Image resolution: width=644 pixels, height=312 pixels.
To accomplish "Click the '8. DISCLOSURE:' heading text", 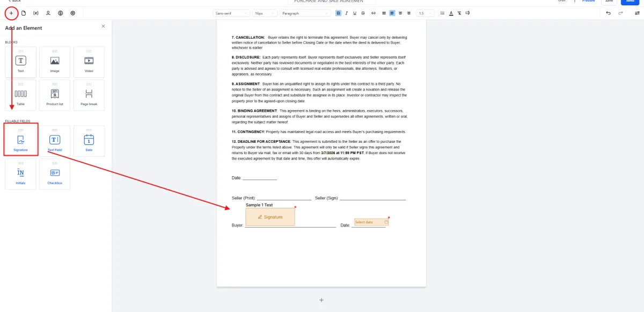I will click(x=246, y=57).
